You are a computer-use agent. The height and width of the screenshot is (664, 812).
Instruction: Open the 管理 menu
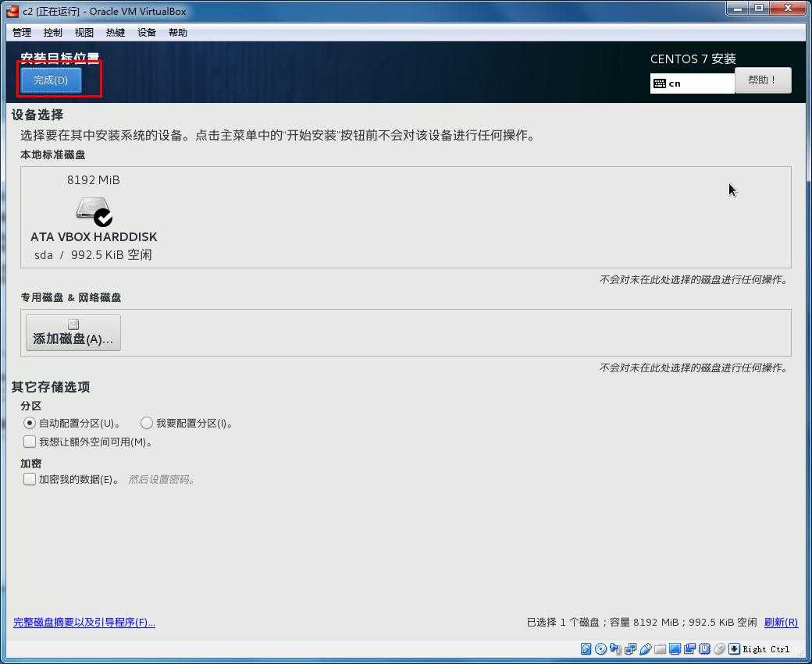coord(22,33)
